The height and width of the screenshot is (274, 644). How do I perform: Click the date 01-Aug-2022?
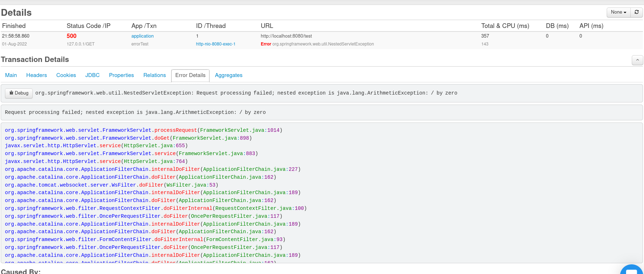click(14, 44)
